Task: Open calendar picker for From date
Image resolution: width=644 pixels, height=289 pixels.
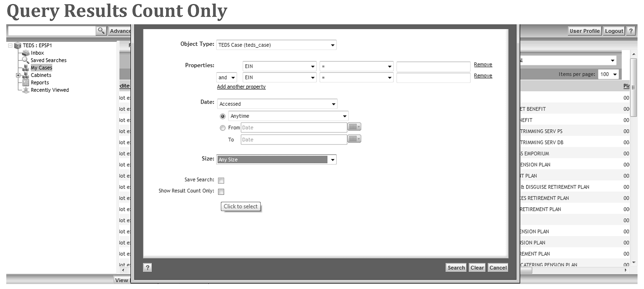Action: point(354,127)
